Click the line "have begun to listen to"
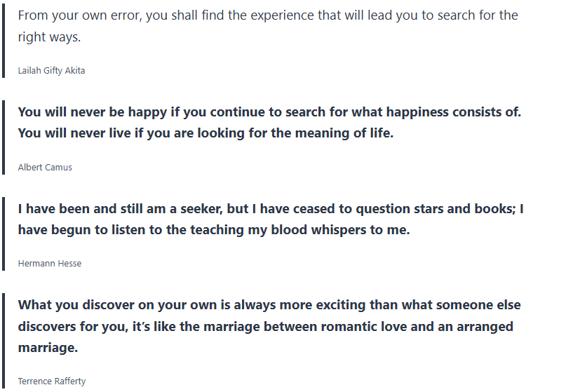 tap(213, 229)
